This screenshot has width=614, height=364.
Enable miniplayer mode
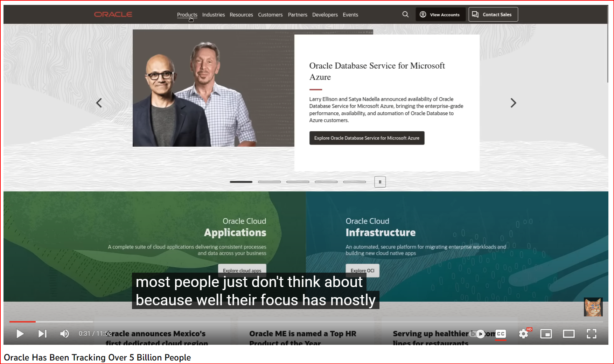(546, 334)
